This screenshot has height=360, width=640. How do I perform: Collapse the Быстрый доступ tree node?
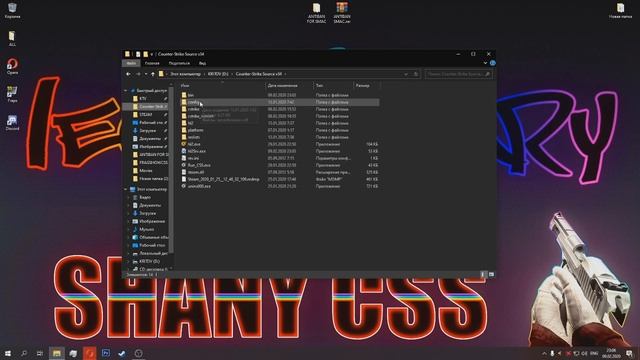pos(126,90)
